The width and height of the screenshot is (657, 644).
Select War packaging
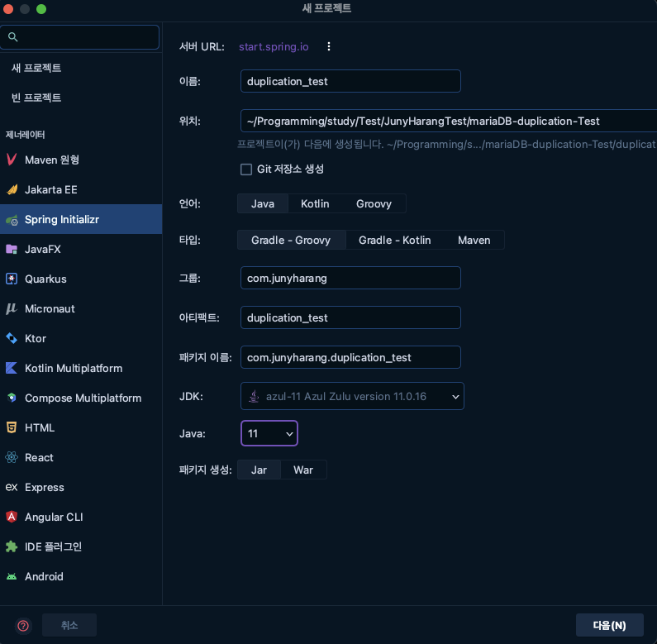click(303, 470)
